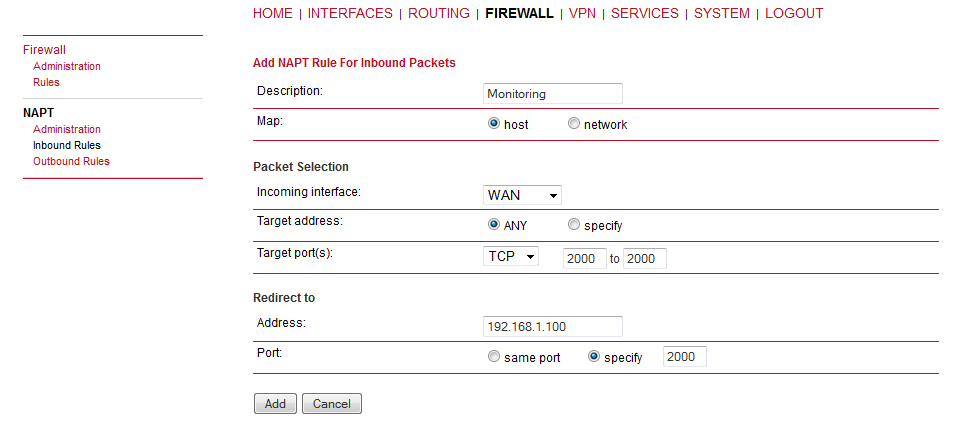The width and height of the screenshot is (959, 437).
Task: Click the redirect port number field
Action: pyautogui.click(x=684, y=356)
